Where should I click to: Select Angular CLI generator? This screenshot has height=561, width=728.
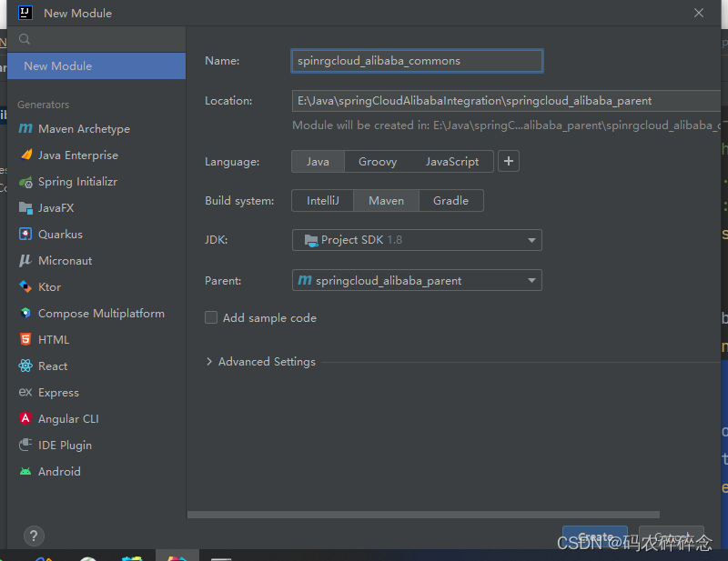(96, 418)
